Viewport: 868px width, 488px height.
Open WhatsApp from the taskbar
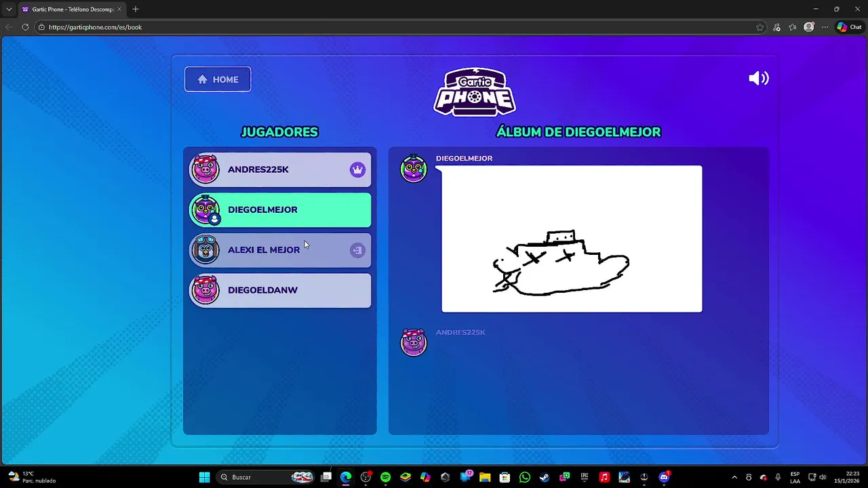pyautogui.click(x=525, y=477)
